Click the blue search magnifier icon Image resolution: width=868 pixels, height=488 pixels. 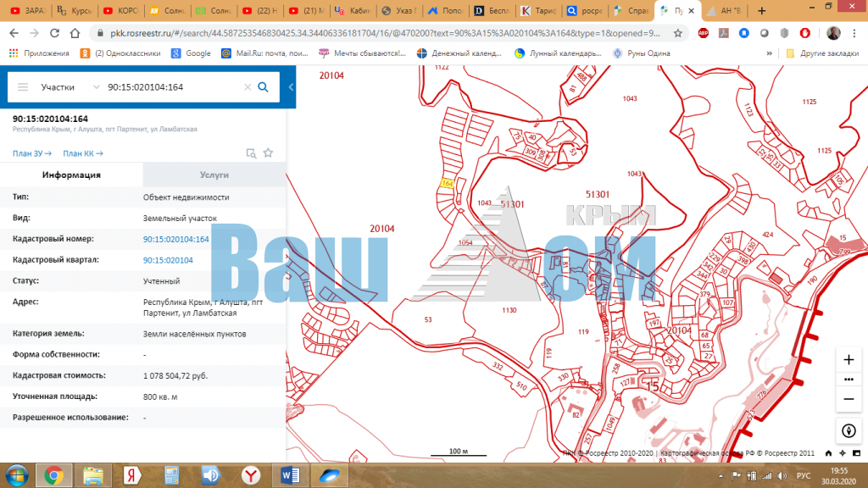[263, 87]
